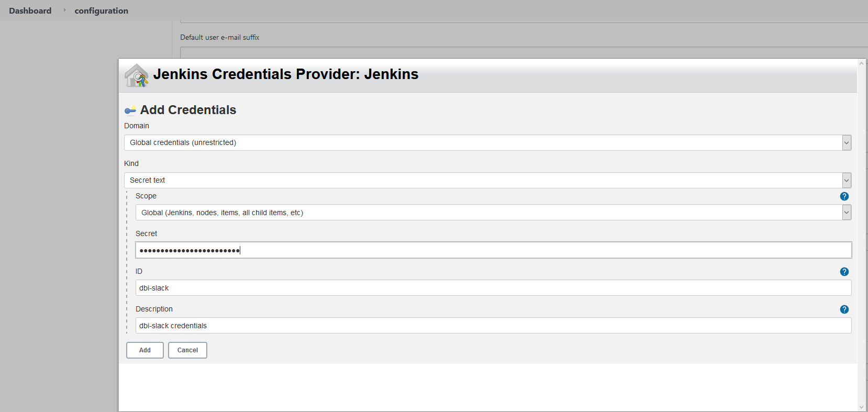Go to Dashboard breadcrumb
The width and height of the screenshot is (868, 412).
click(30, 10)
